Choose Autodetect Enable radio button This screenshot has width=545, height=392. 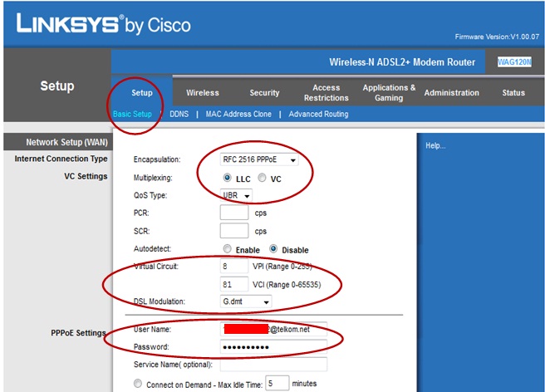tap(228, 249)
